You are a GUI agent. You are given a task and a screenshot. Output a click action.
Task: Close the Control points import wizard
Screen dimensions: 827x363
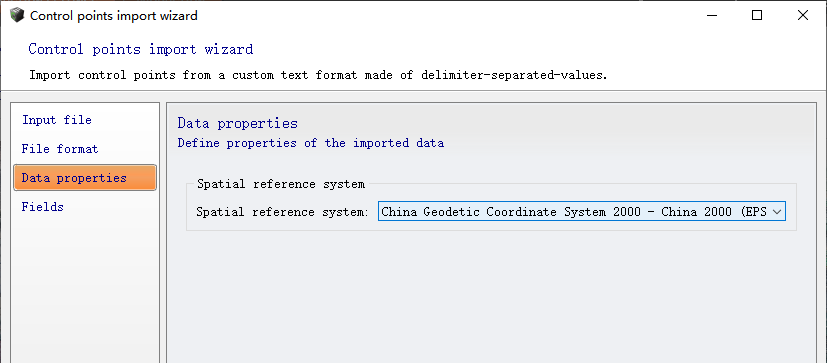pos(803,15)
